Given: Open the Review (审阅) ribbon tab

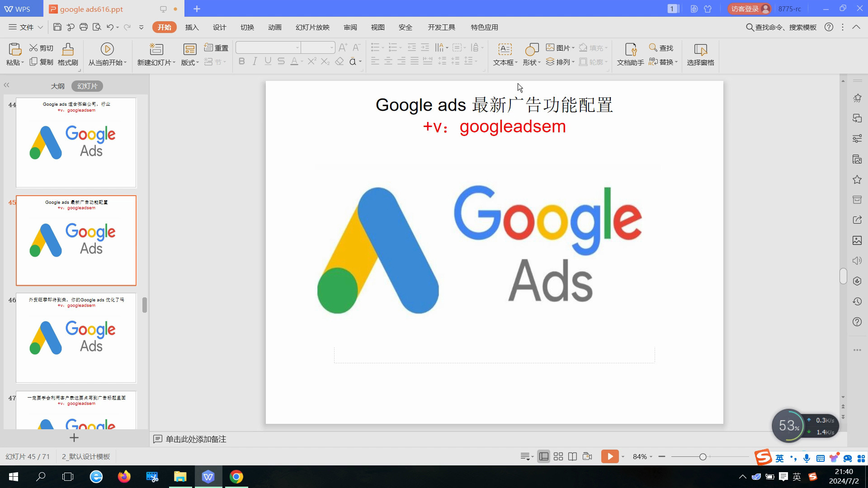Looking at the screenshot, I should point(350,27).
